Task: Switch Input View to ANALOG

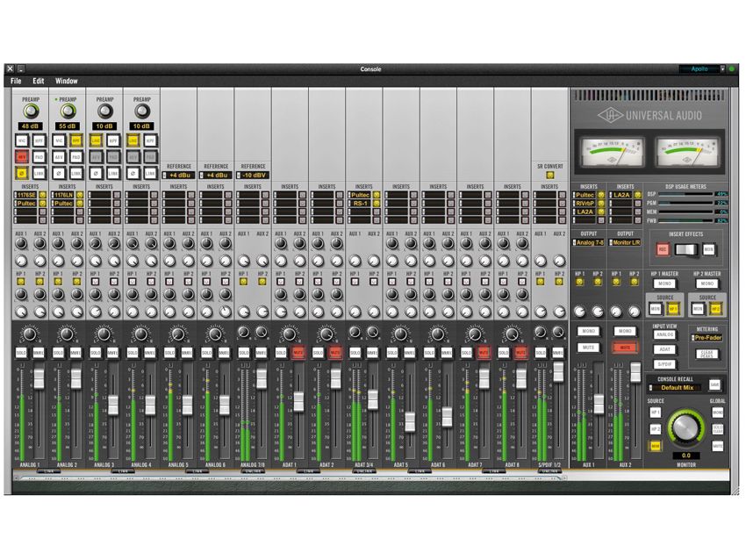Action: point(664,335)
